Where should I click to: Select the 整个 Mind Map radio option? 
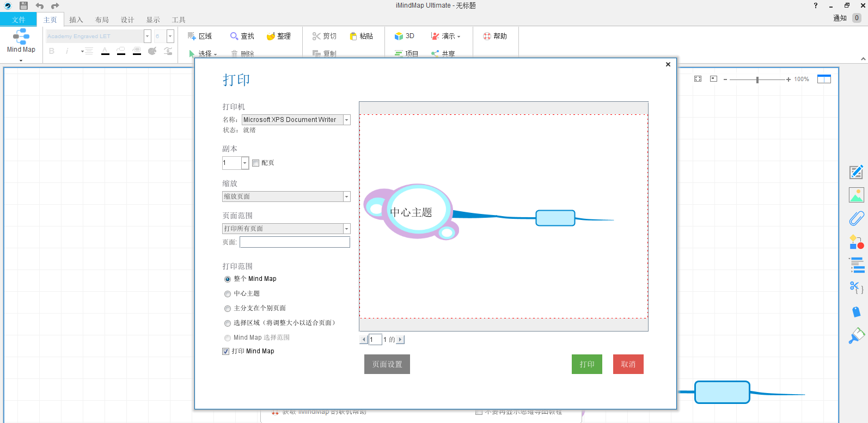click(x=228, y=279)
